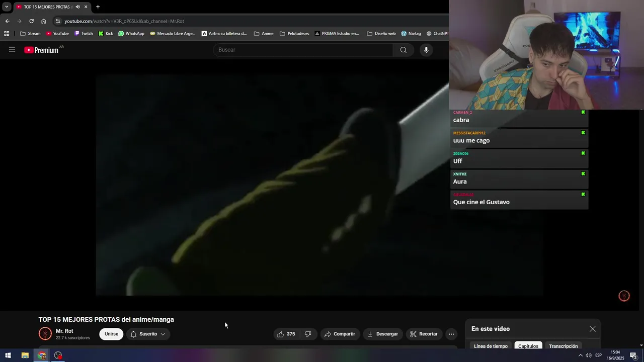The height and width of the screenshot is (362, 644).
Task: Switch to Chrome in taskbar
Action: point(42,355)
